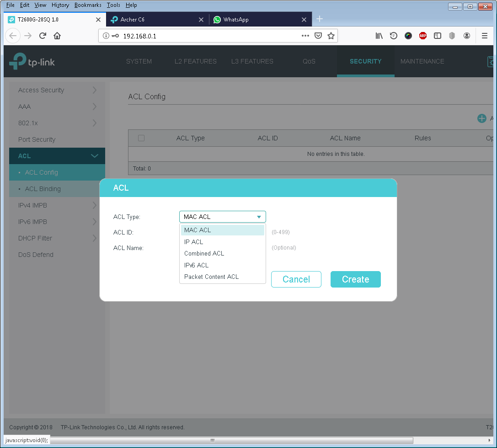Open the Help menu
This screenshot has width=497, height=448.
click(131, 5)
